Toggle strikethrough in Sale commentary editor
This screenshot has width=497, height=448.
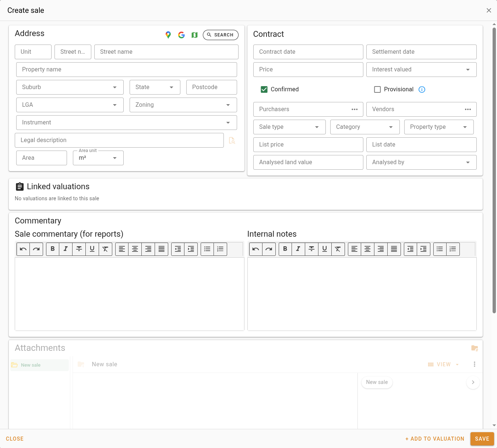(x=79, y=249)
